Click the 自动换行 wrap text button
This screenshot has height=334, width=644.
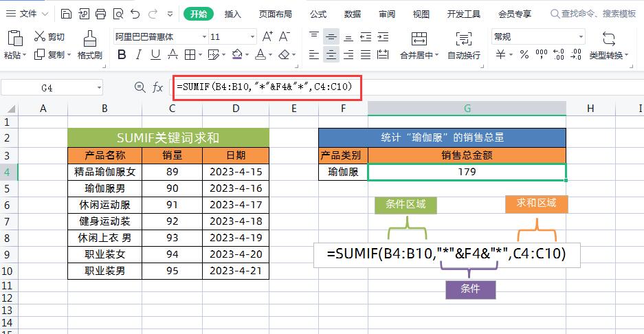click(x=464, y=45)
